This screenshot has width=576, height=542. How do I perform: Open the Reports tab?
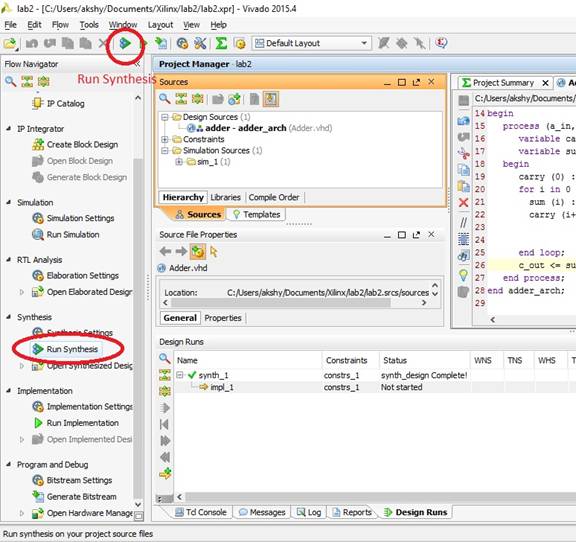352,512
